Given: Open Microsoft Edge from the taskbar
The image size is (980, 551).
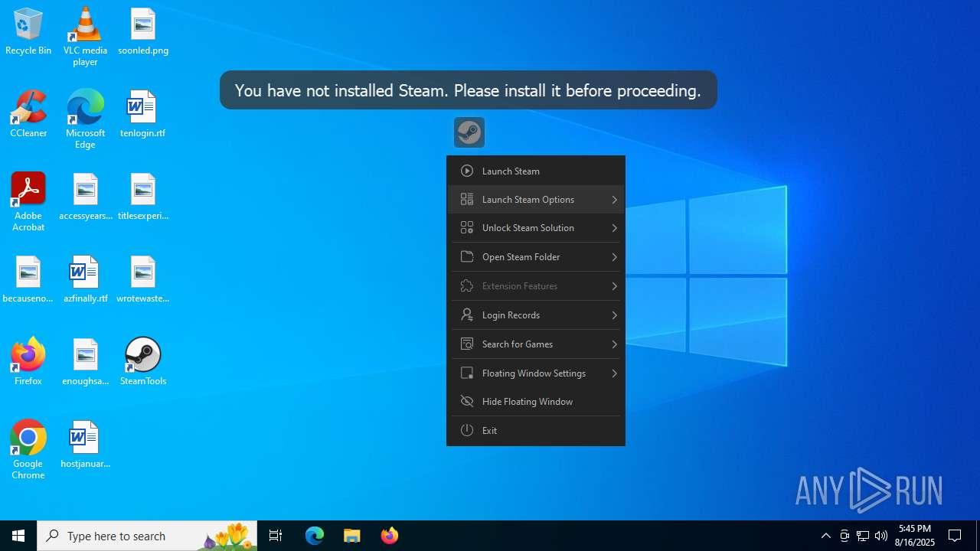Looking at the screenshot, I should pyautogui.click(x=315, y=536).
